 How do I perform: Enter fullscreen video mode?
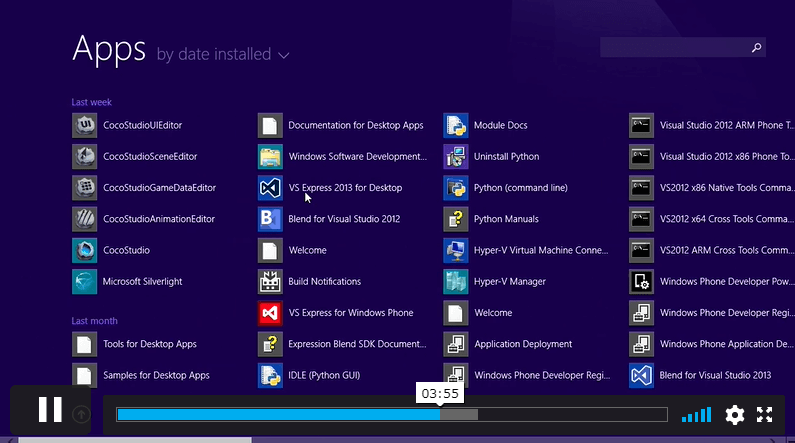click(765, 415)
